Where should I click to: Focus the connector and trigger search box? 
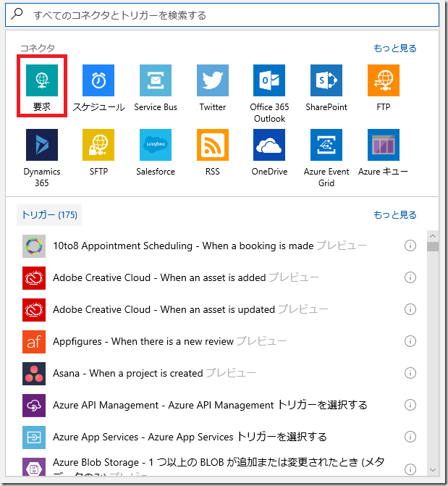click(222, 15)
